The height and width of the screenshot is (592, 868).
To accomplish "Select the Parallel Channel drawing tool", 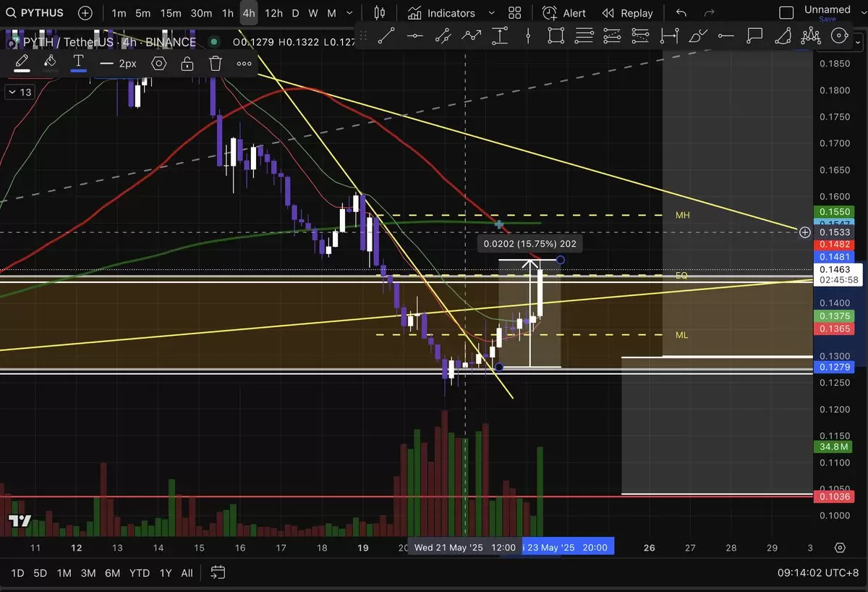I will [x=443, y=35].
